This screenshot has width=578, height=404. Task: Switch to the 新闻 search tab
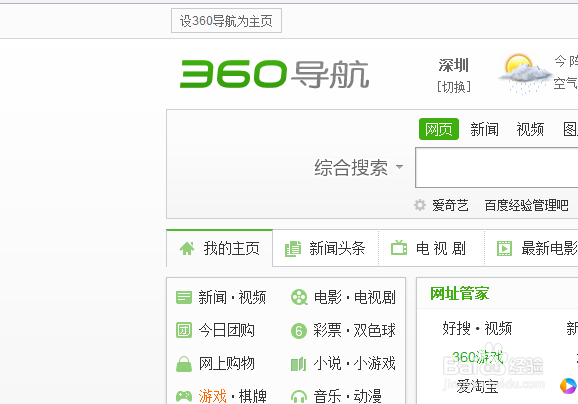tap(484, 129)
